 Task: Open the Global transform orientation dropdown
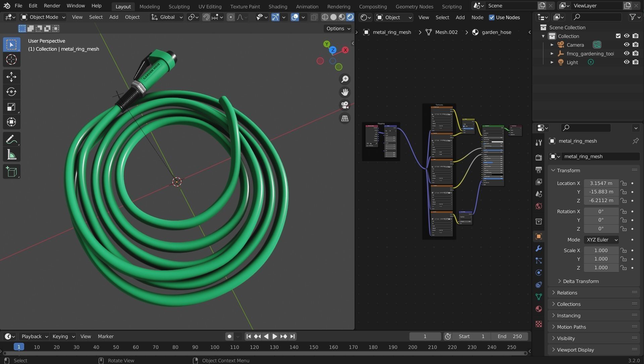[166, 17]
